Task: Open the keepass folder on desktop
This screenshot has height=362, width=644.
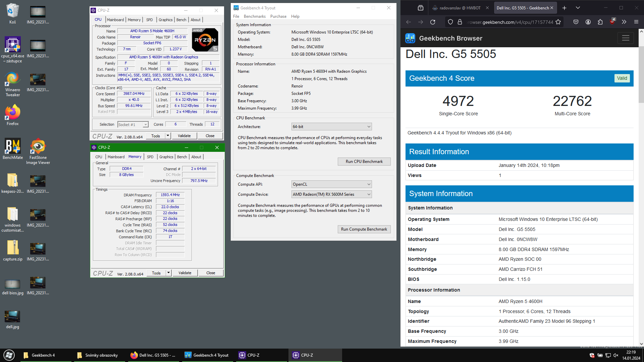Action: coord(12,183)
